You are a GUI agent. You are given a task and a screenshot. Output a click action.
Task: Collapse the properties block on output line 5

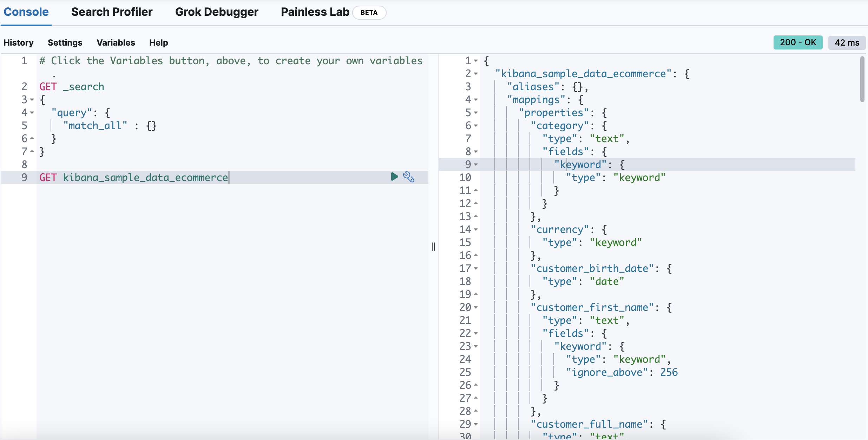[x=476, y=113]
